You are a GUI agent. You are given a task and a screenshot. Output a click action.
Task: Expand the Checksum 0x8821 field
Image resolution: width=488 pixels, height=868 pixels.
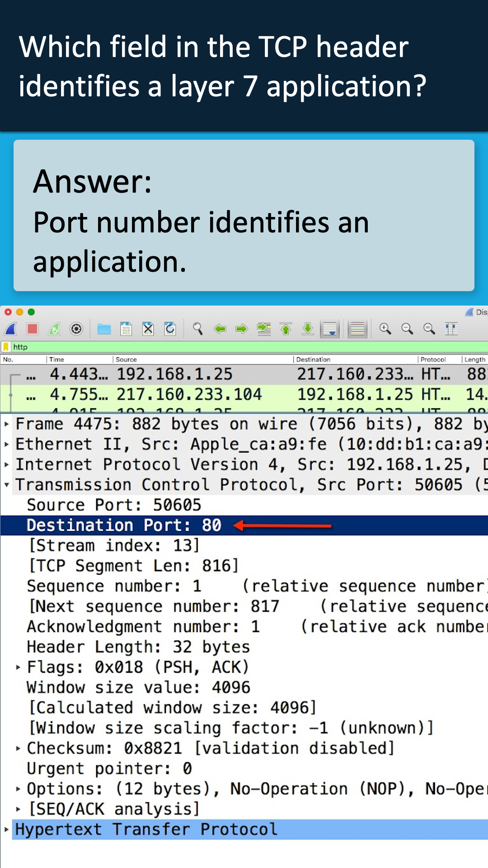tap(18, 748)
